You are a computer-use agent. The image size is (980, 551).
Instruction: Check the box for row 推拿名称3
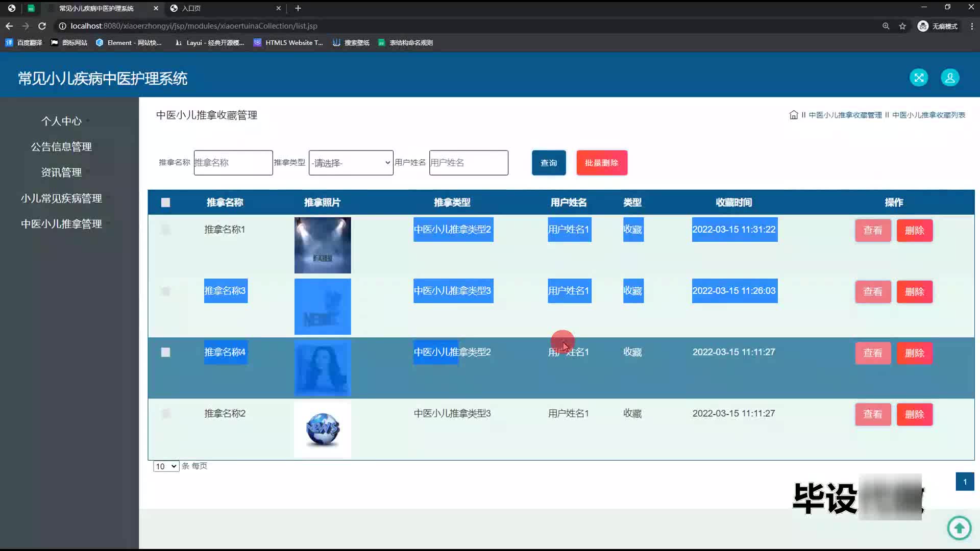pos(165,291)
